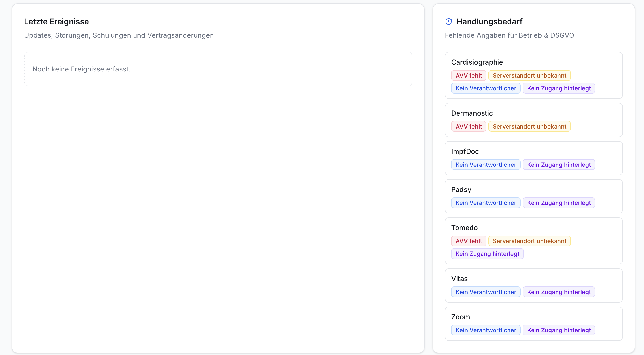This screenshot has height=355, width=644.
Task: Open the ImpfDoc entry
Action: tap(533, 158)
